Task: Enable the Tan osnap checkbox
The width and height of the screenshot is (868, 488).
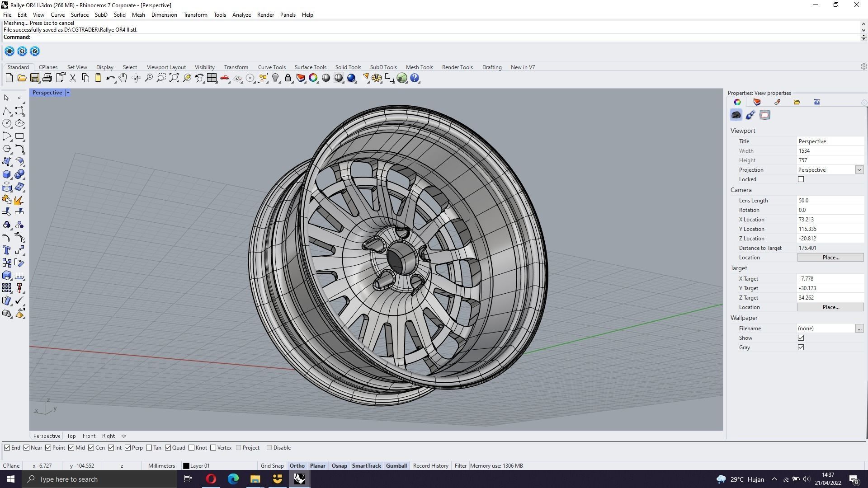Action: click(x=149, y=448)
